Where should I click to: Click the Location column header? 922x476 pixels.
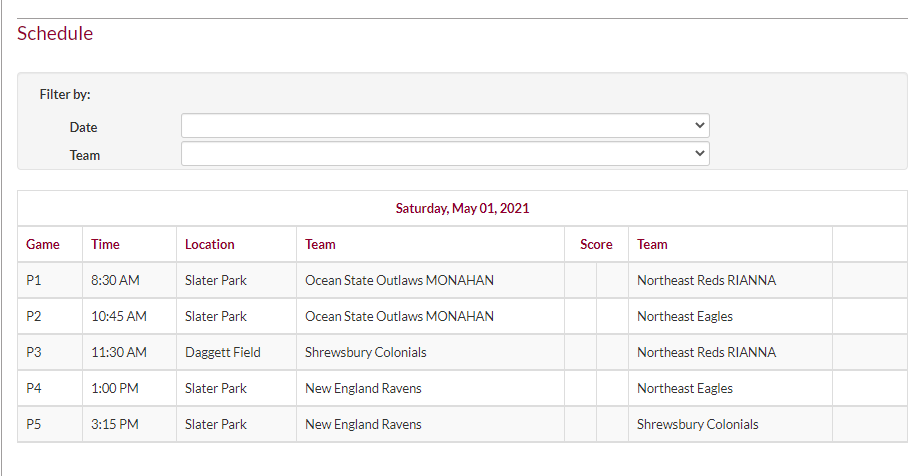click(x=210, y=244)
